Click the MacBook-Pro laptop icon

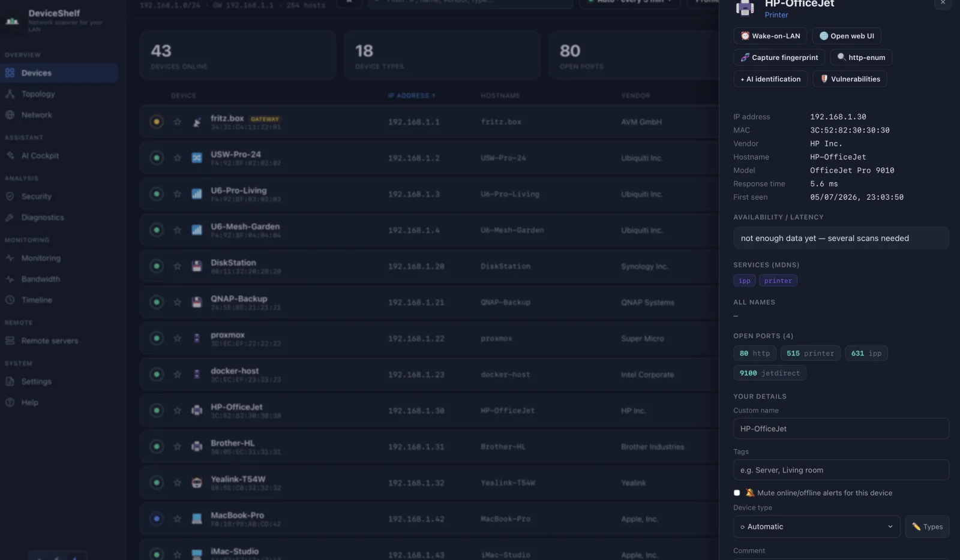pos(197,519)
